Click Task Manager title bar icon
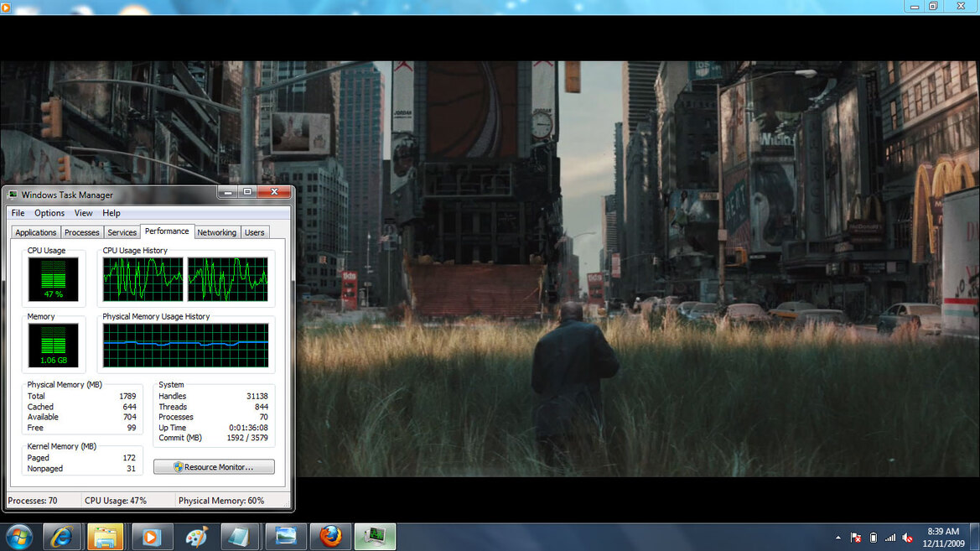Viewport: 980px width, 551px height. (13, 195)
